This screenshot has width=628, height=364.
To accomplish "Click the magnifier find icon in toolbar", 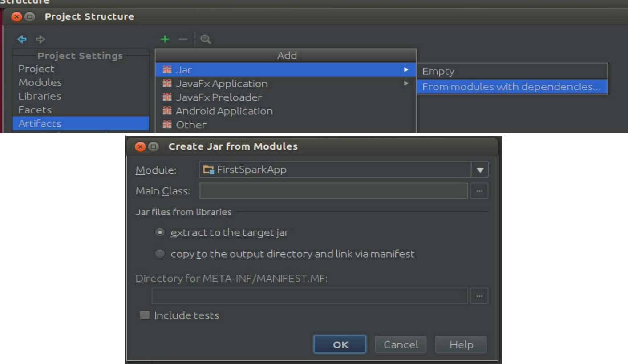I will [x=205, y=39].
